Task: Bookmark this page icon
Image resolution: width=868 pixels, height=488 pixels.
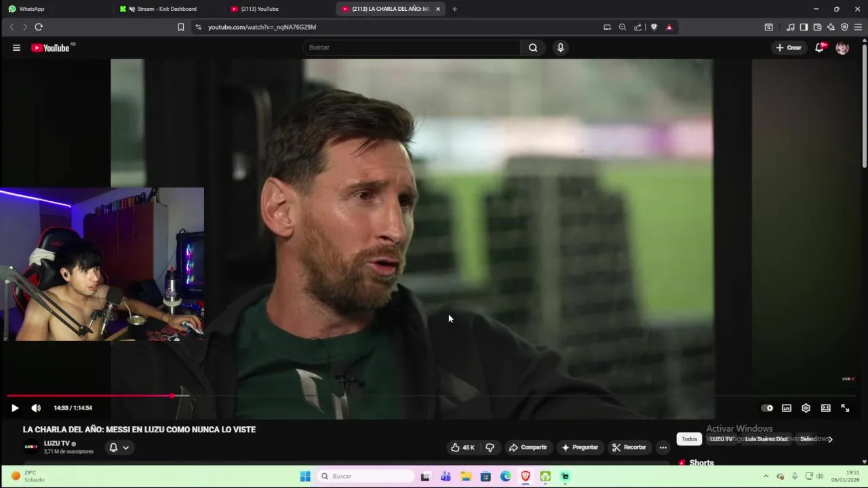Action: point(181,27)
